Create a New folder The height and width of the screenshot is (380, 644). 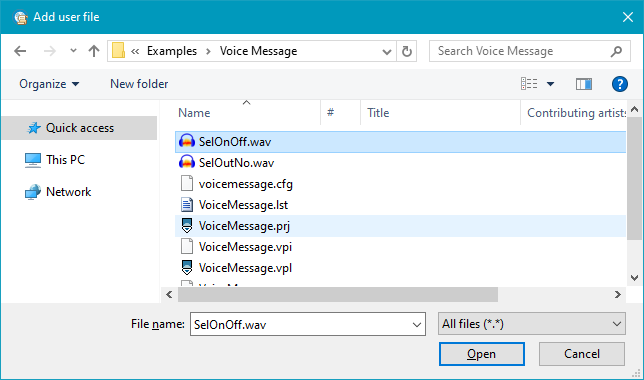[x=139, y=84]
